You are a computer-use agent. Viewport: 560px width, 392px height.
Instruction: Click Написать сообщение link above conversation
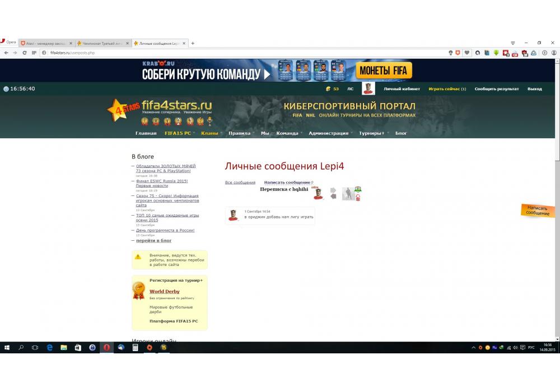(287, 183)
